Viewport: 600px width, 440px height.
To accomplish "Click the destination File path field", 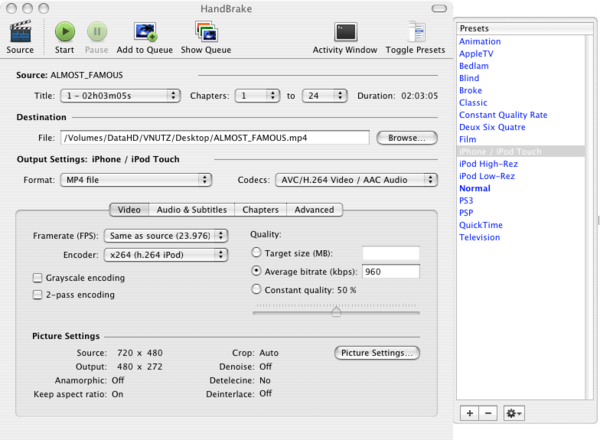I will pyautogui.click(x=215, y=138).
